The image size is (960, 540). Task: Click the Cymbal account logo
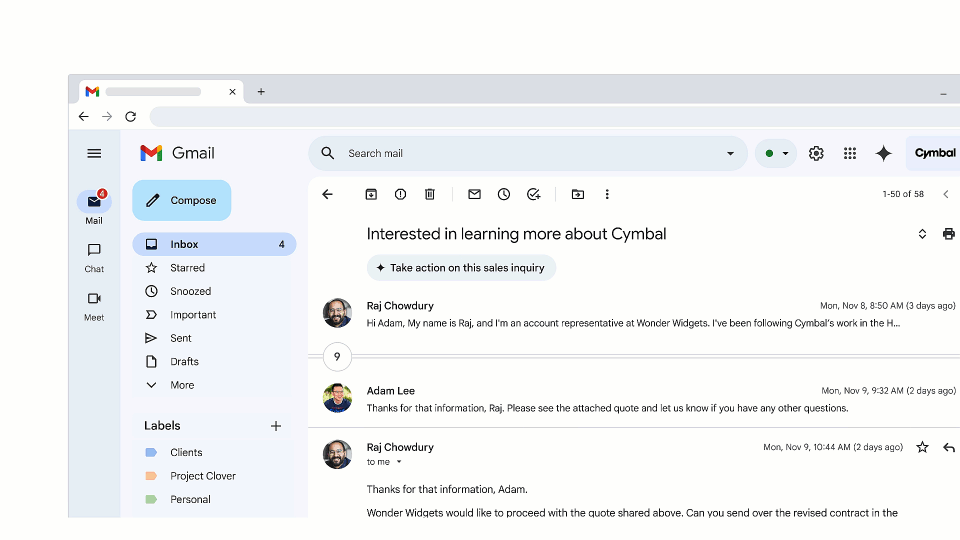click(x=934, y=154)
